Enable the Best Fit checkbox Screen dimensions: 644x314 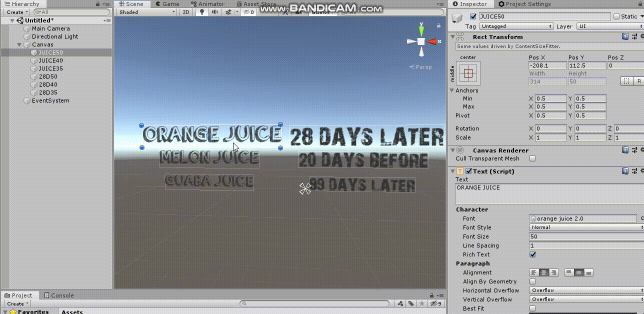[532, 308]
